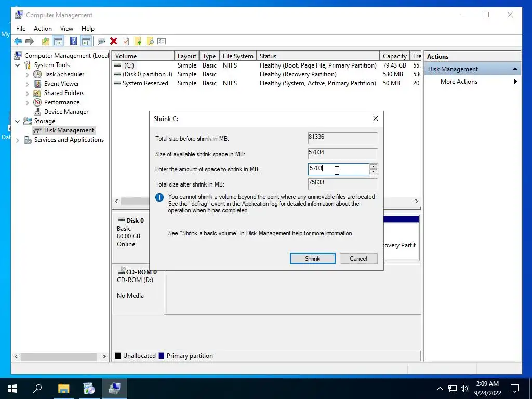
Task: Click the blue Back arrow in toolbar
Action: click(x=18, y=42)
